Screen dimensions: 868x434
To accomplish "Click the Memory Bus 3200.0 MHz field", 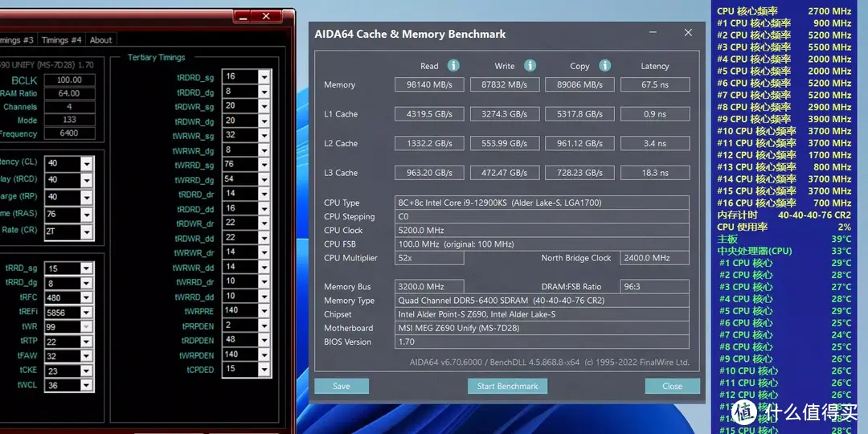I will coord(429,287).
